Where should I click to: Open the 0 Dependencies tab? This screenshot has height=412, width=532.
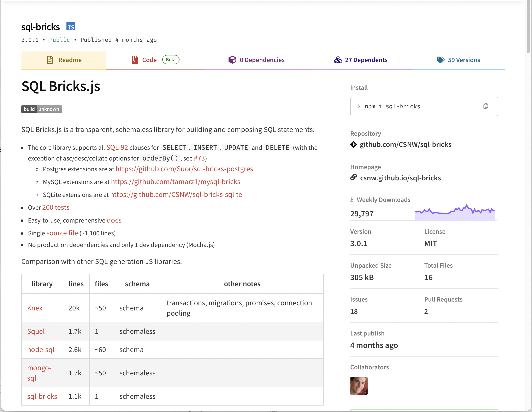[256, 60]
